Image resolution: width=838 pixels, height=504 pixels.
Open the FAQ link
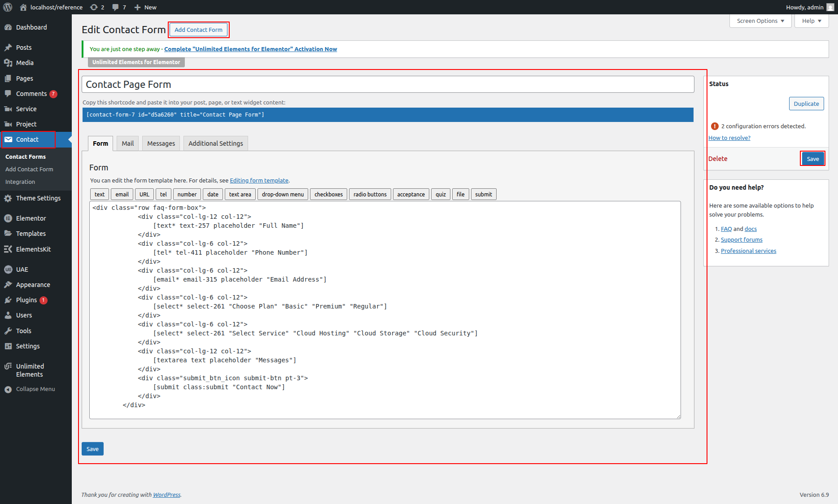726,229
